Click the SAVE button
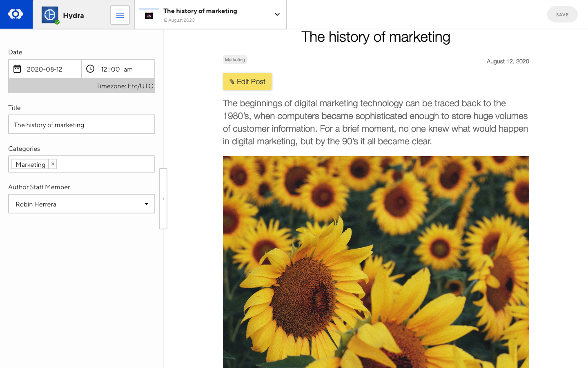This screenshot has width=588, height=368. point(562,14)
